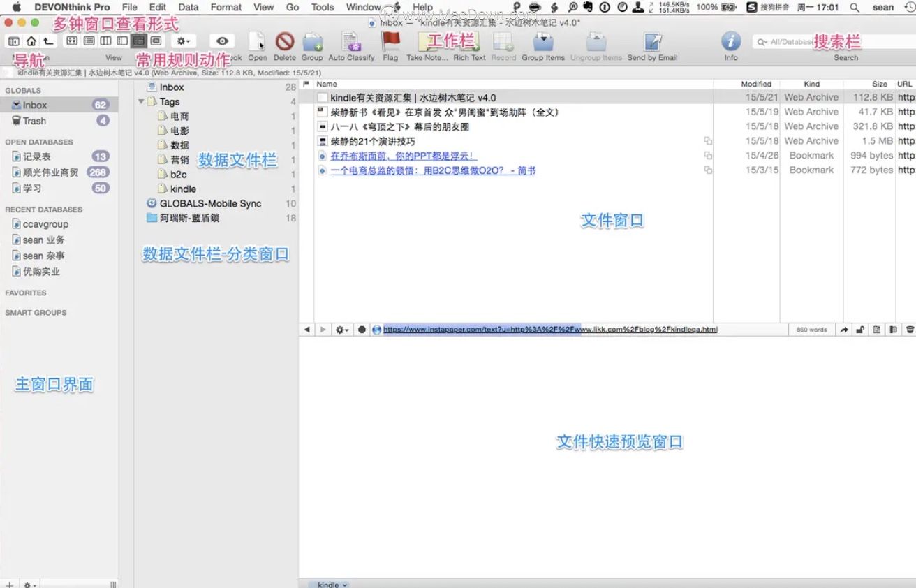Image resolution: width=916 pixels, height=588 pixels.
Task: Open the Apple menu
Action: click(17, 7)
